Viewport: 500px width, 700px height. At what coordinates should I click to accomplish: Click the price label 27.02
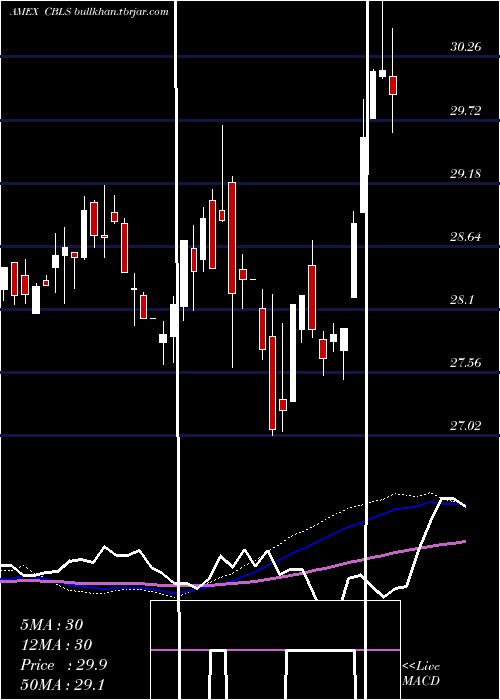point(466,425)
